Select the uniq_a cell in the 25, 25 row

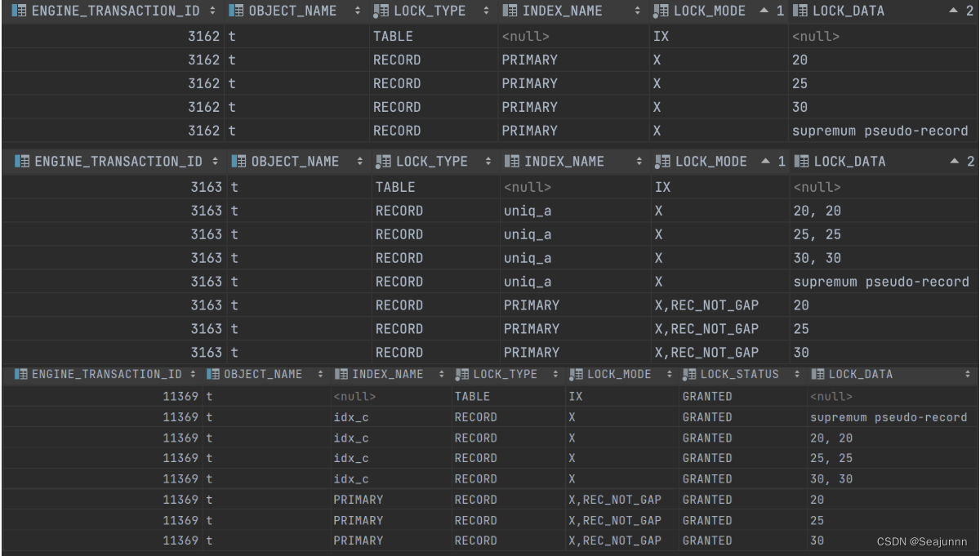tap(528, 234)
